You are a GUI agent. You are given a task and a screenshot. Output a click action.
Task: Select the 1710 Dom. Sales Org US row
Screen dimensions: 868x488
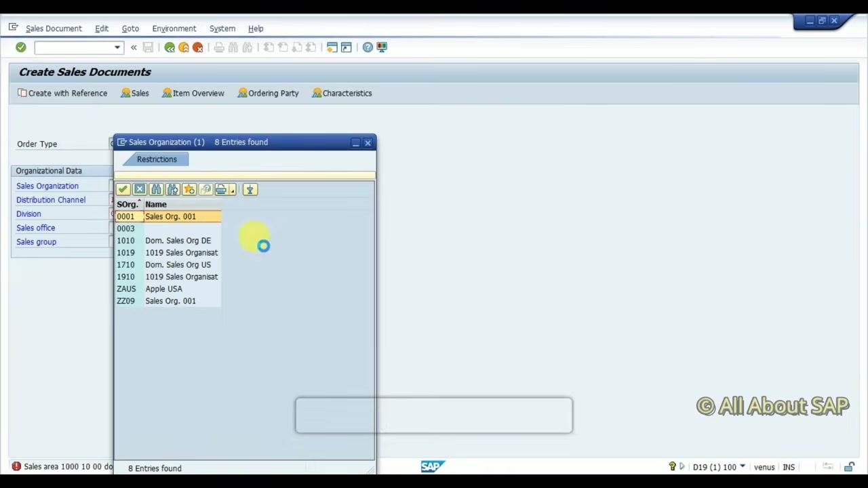[168, 265]
